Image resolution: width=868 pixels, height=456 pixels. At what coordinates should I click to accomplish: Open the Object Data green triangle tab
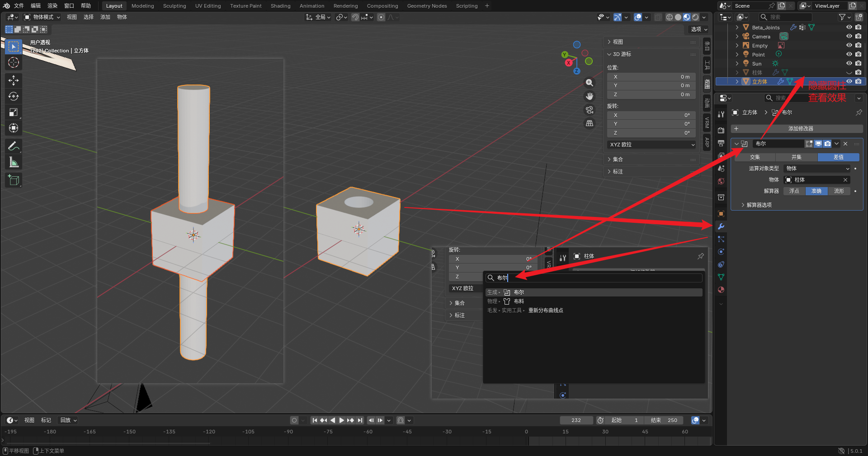(x=721, y=277)
